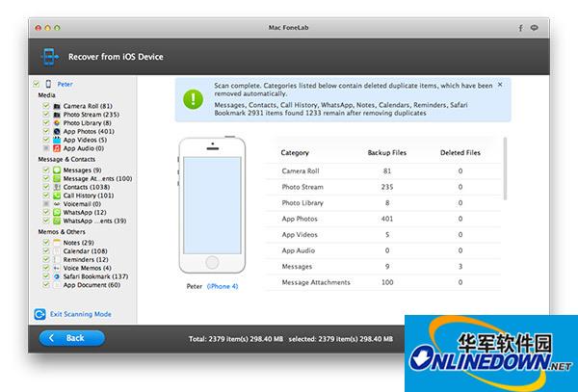
Task: Open Voicemail (0) category
Action: coord(82,204)
